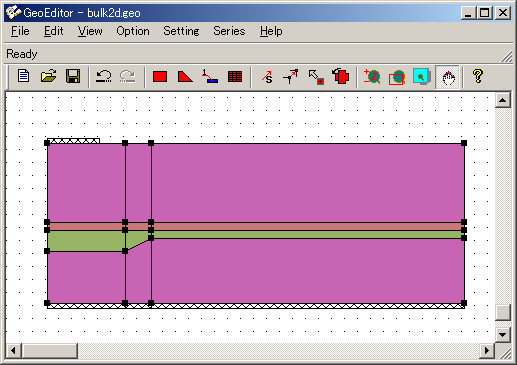Undo the last edit
Image resolution: width=517 pixels, height=365 pixels.
click(104, 76)
